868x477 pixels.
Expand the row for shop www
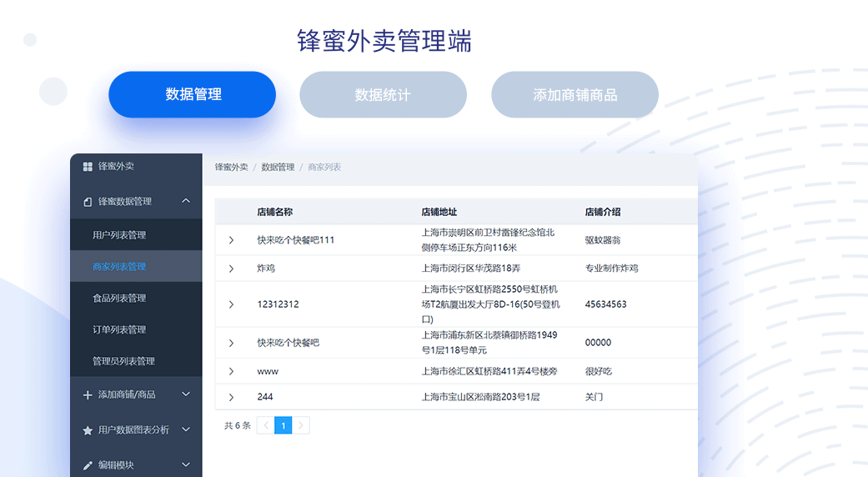pyautogui.click(x=231, y=371)
